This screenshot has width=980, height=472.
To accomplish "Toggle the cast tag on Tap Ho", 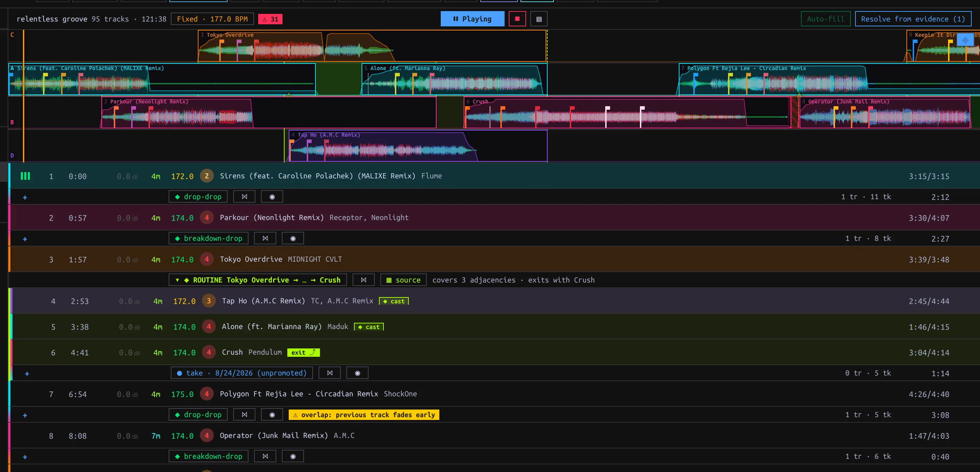I will (x=394, y=301).
